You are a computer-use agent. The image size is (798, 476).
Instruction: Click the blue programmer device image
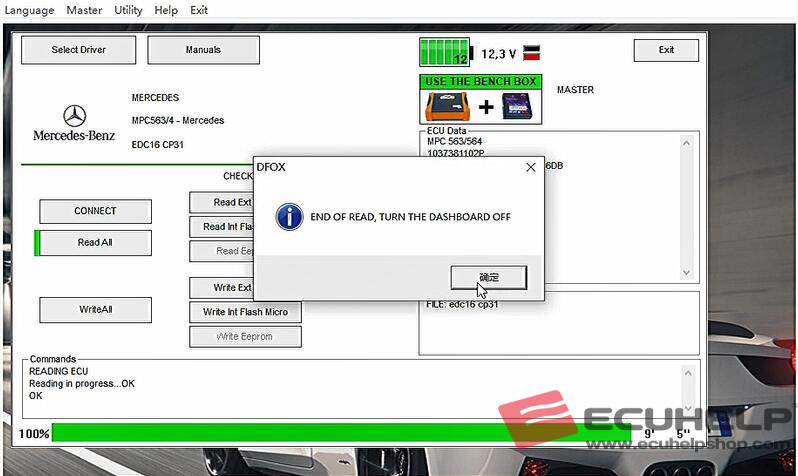coord(517,106)
